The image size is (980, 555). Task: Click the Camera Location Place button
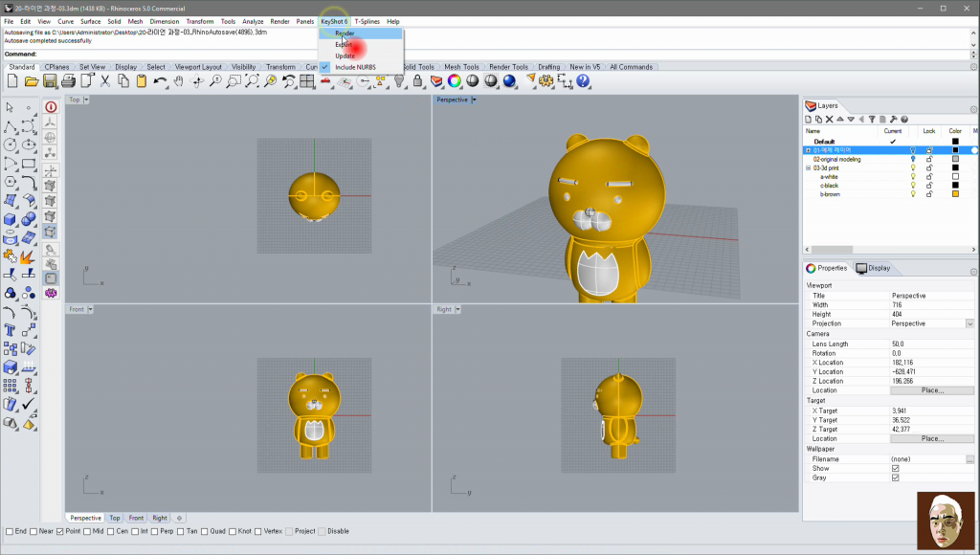pyautogui.click(x=932, y=390)
